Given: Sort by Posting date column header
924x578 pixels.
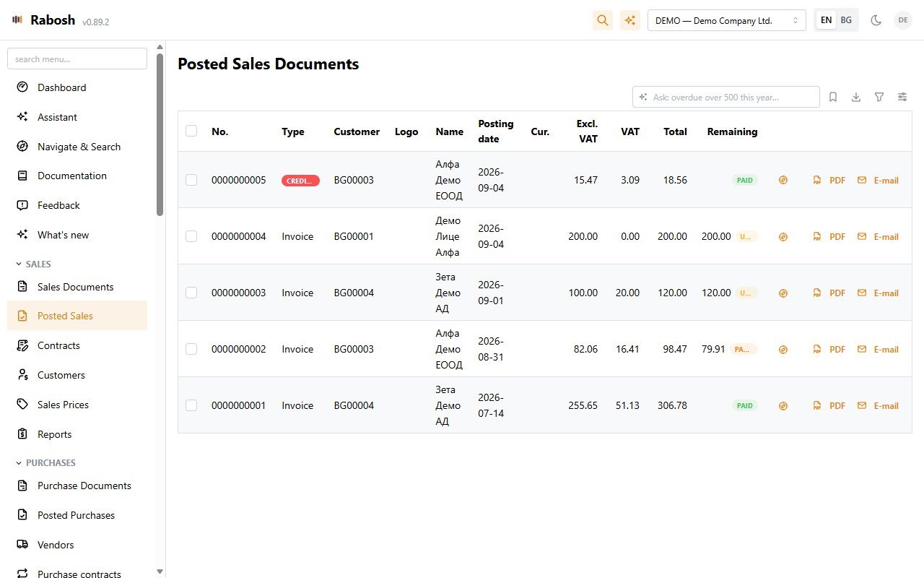Looking at the screenshot, I should coord(496,131).
